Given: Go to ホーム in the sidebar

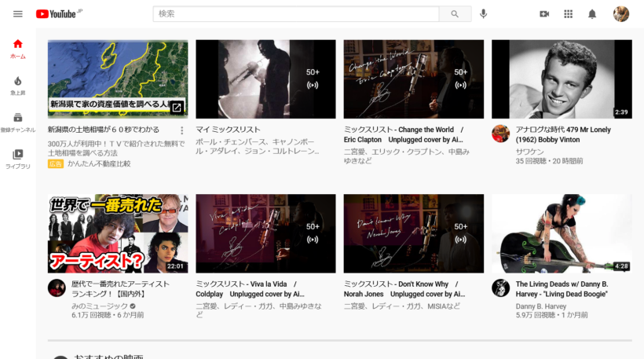Looking at the screenshot, I should (x=17, y=49).
